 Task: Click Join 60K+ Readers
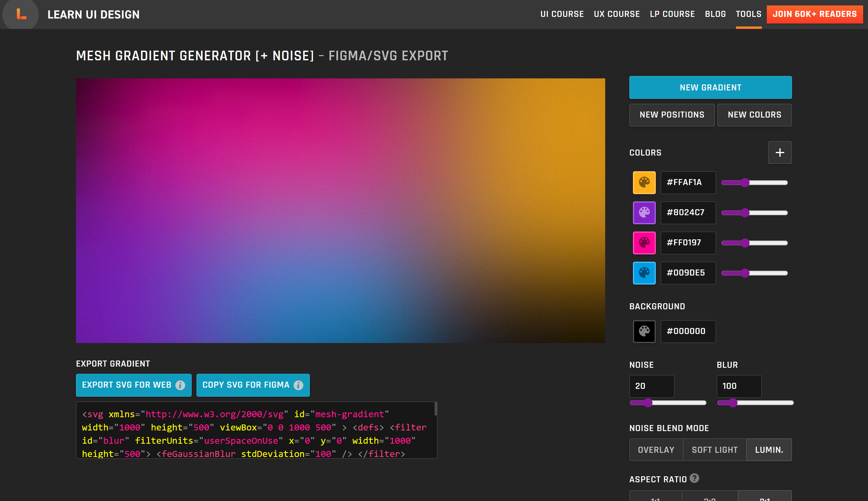pyautogui.click(x=815, y=14)
